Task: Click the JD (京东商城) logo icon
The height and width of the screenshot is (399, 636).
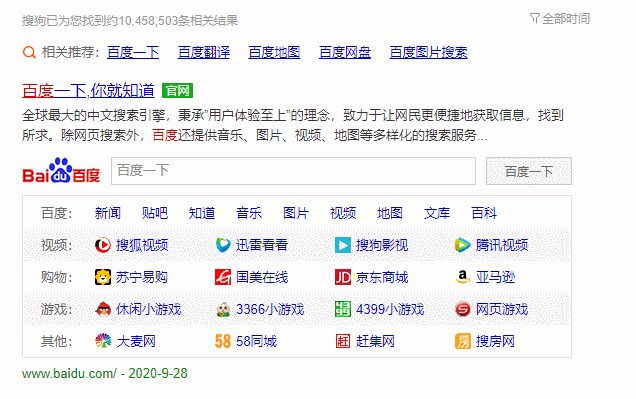Action: pyautogui.click(x=343, y=277)
